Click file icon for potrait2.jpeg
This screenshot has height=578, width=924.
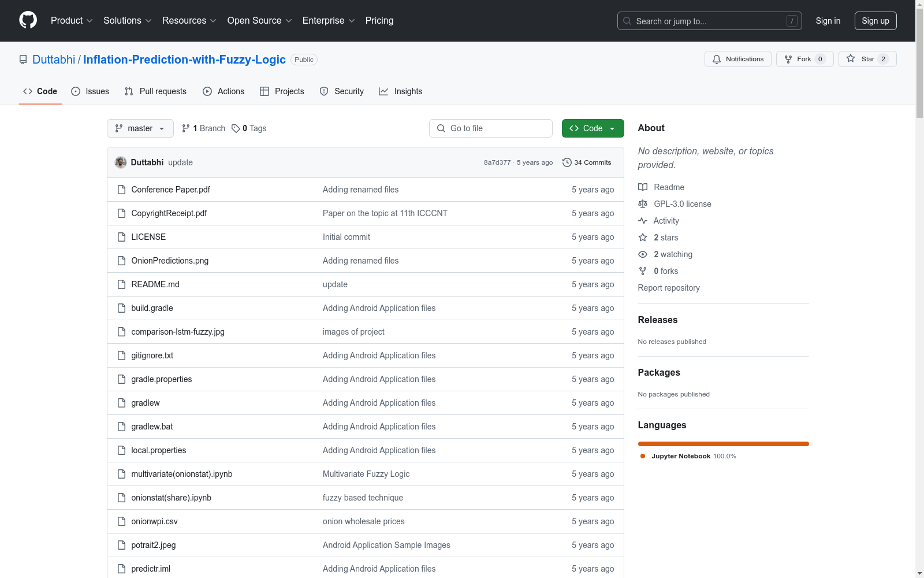point(121,545)
